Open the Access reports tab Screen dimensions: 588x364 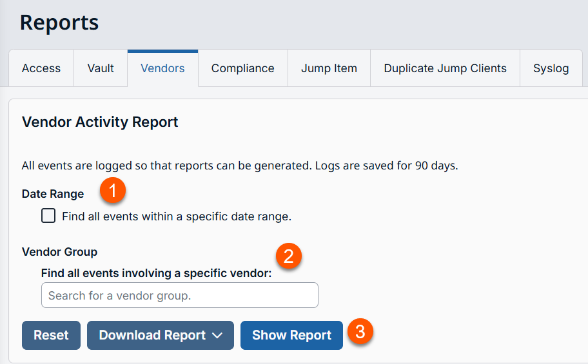[41, 68]
